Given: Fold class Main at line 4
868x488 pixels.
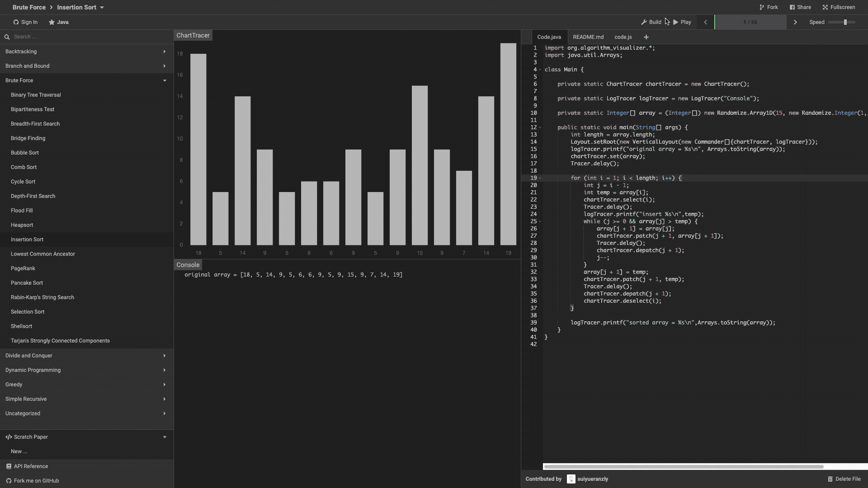Looking at the screenshot, I should (540, 70).
